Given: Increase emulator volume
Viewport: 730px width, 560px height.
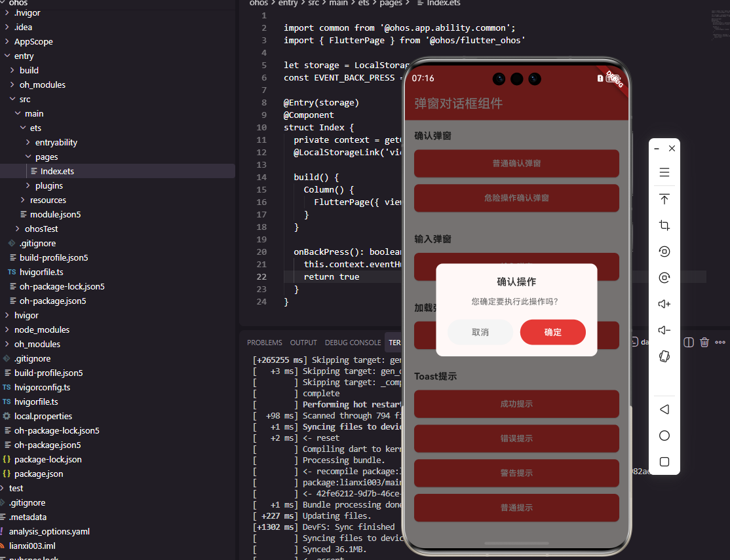Looking at the screenshot, I should pyautogui.click(x=664, y=304).
